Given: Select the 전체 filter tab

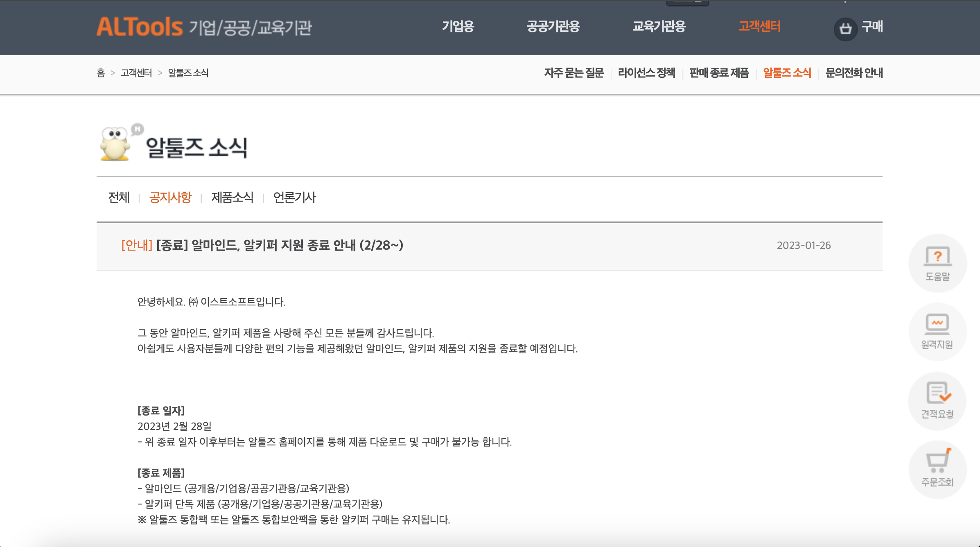Looking at the screenshot, I should (x=119, y=197).
